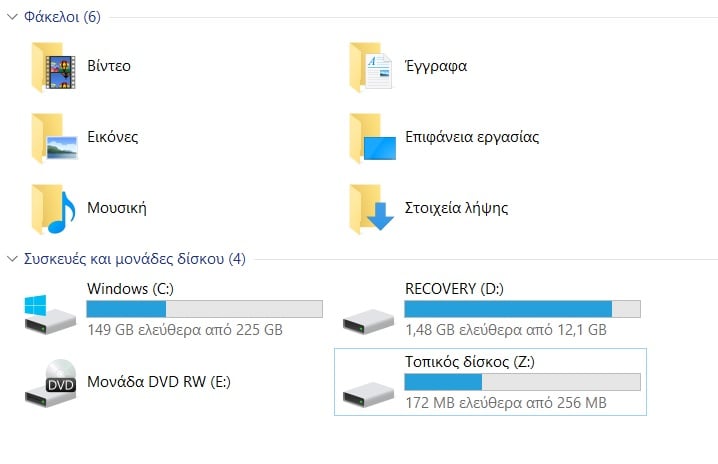Click the Windows (C:) drive icon
Image resolution: width=718 pixels, height=464 pixels.
click(x=49, y=313)
